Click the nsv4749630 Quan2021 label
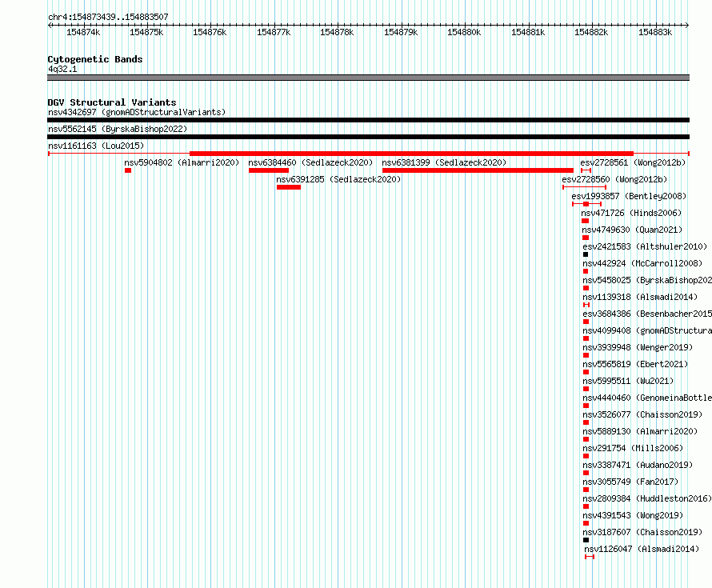Screen dimensions: 712x588 pyautogui.click(x=632, y=230)
